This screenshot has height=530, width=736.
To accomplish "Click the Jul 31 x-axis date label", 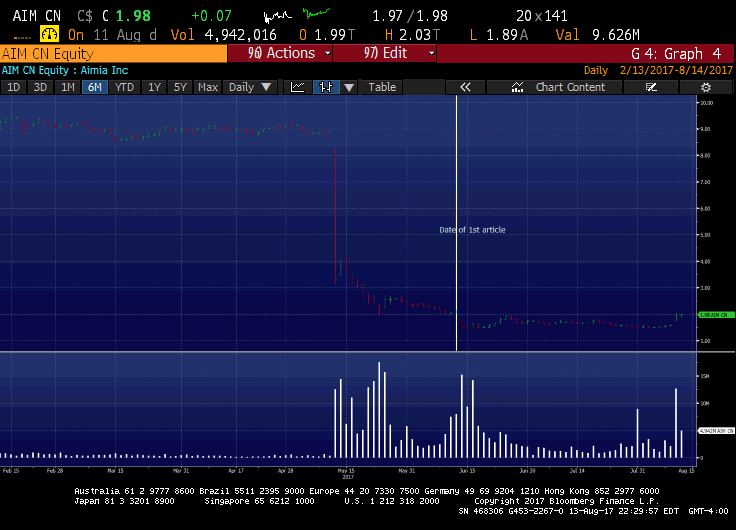I will [637, 471].
